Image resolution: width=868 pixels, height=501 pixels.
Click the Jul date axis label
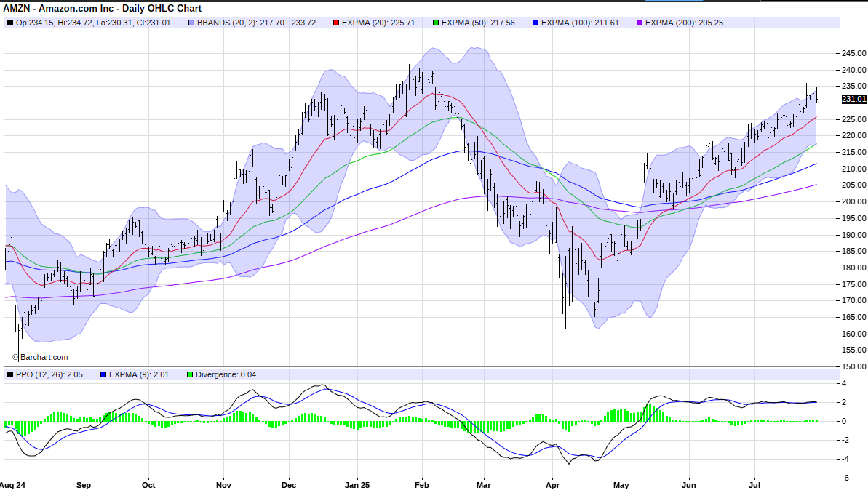click(754, 485)
